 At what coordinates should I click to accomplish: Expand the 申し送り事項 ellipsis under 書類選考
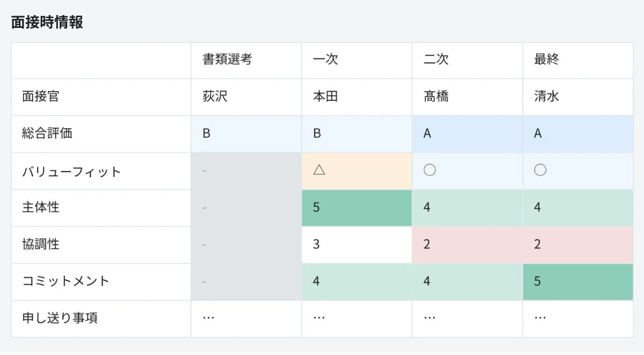(208, 318)
